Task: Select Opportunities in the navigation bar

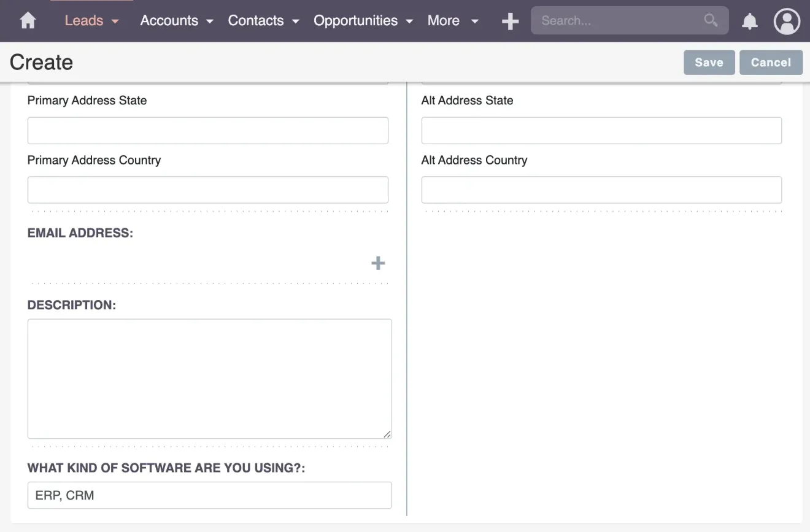Action: pyautogui.click(x=356, y=20)
